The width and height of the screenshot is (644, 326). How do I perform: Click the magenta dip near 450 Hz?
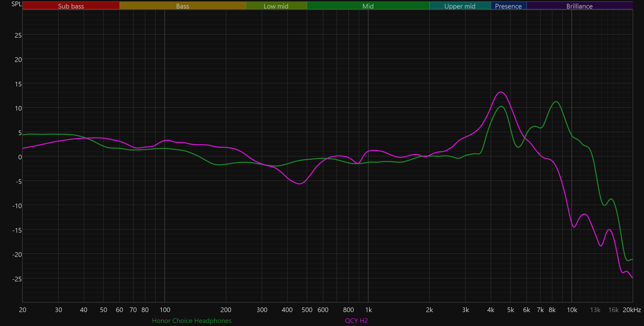(x=299, y=184)
